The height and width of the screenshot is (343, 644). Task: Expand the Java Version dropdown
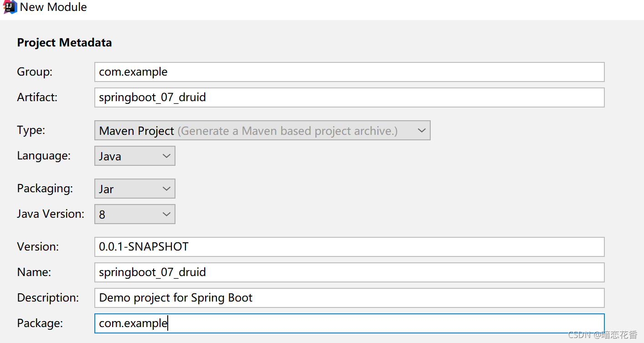pyautogui.click(x=134, y=215)
